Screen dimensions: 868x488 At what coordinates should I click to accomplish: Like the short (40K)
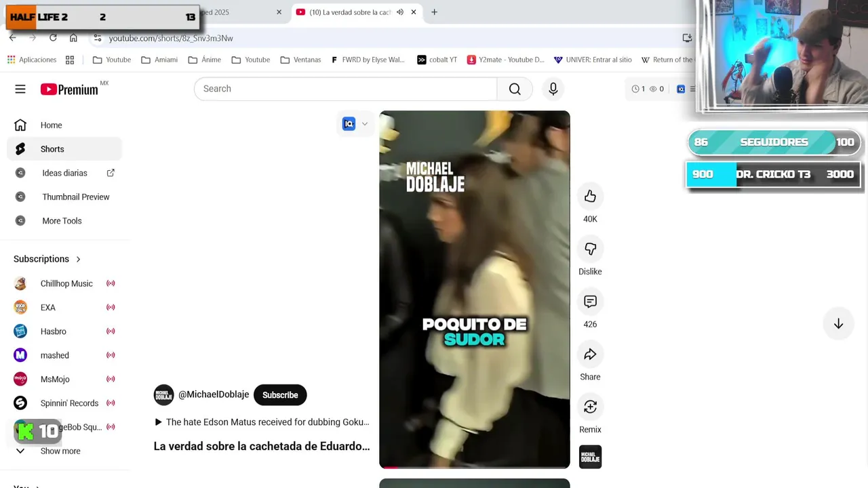point(590,197)
